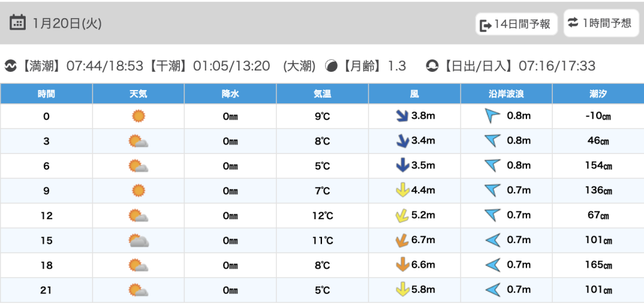The height and width of the screenshot is (306, 644).
Task: Click the 154cm tide value at hour 6
Action: click(x=599, y=166)
